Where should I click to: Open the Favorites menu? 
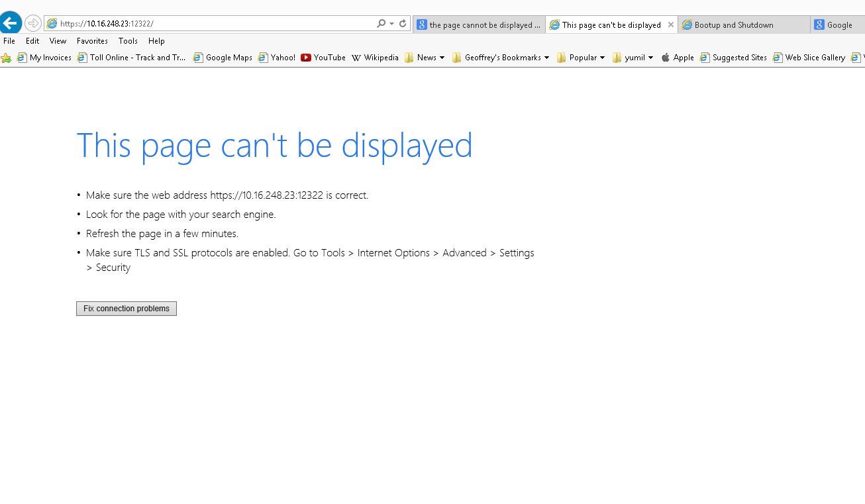pos(92,41)
